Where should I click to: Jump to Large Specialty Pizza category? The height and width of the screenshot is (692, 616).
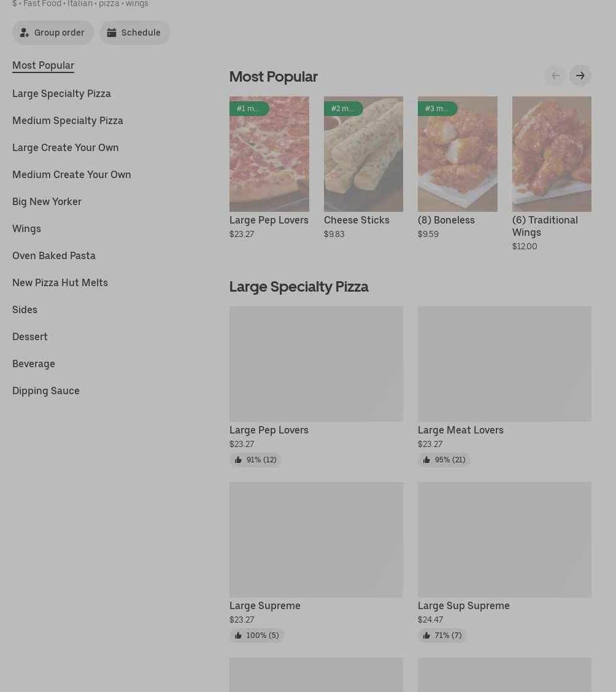61,93
